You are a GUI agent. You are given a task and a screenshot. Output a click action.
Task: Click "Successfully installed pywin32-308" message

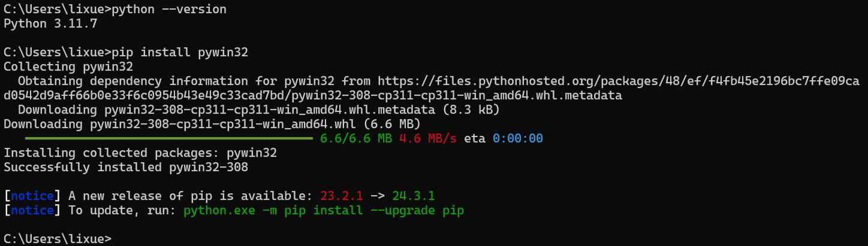tap(126, 168)
